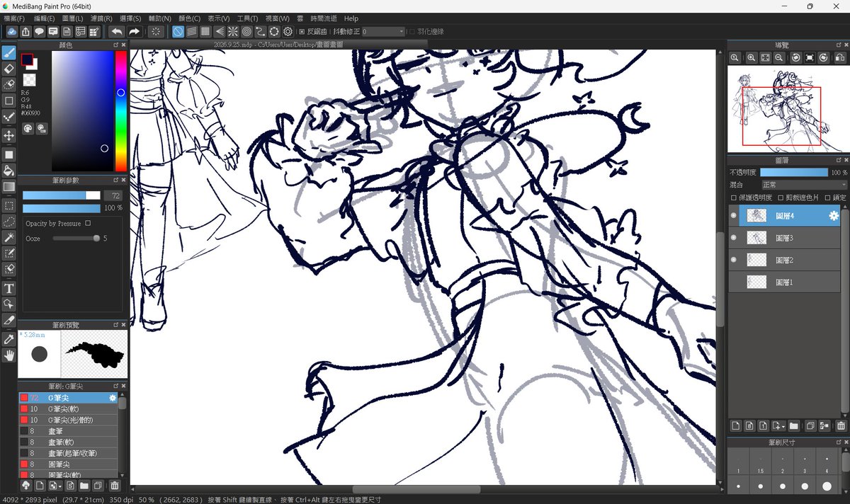This screenshot has width=850, height=504.
Task: Select the Gradient tool
Action: coord(9,187)
